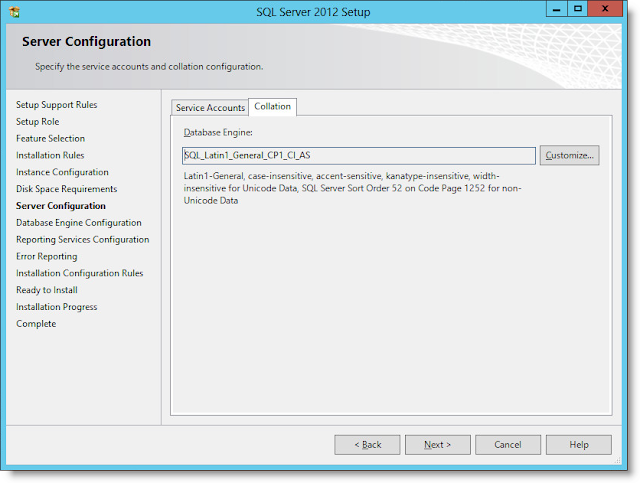Click the 'Specify the service accounts' subtitle
This screenshot has height=483, width=640.
tap(149, 67)
